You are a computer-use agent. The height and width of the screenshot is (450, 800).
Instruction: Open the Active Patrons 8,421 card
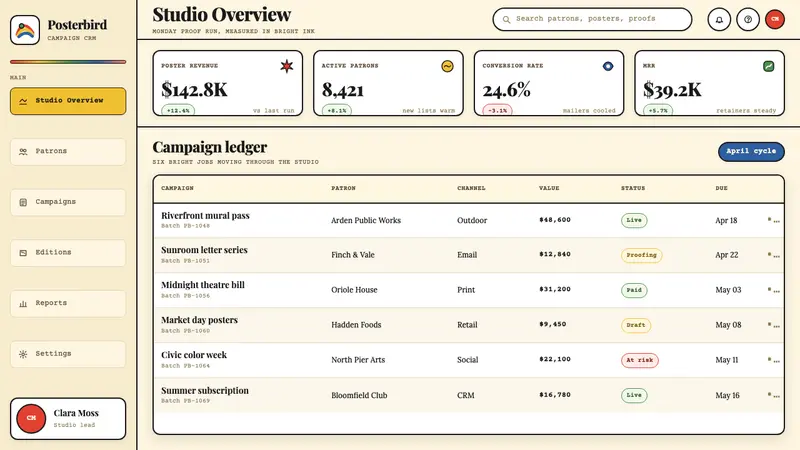388,83
